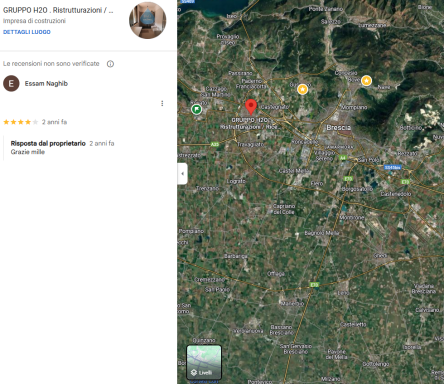Open the Livelli map layers switcher

[204, 362]
